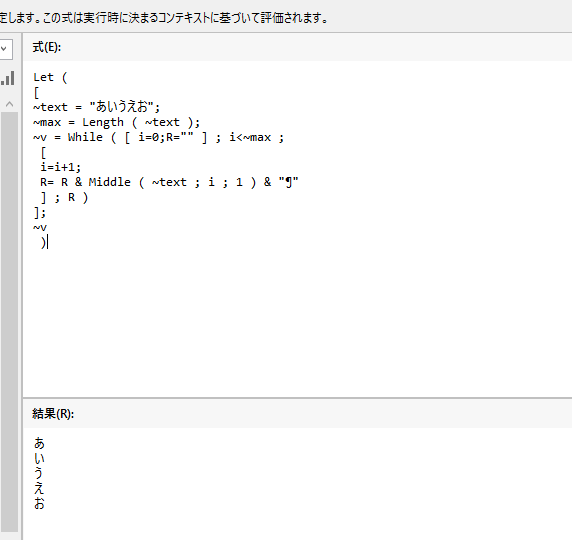Click the result character 'い'
The width and height of the screenshot is (572, 540).
[39, 458]
